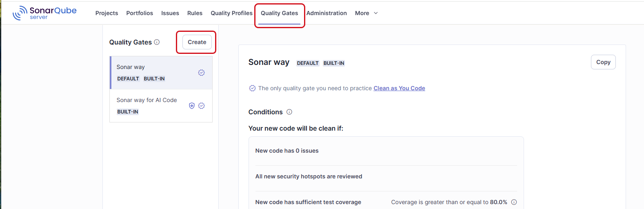The width and height of the screenshot is (644, 209).
Task: Navigate to Portfolios
Action: [x=140, y=13]
